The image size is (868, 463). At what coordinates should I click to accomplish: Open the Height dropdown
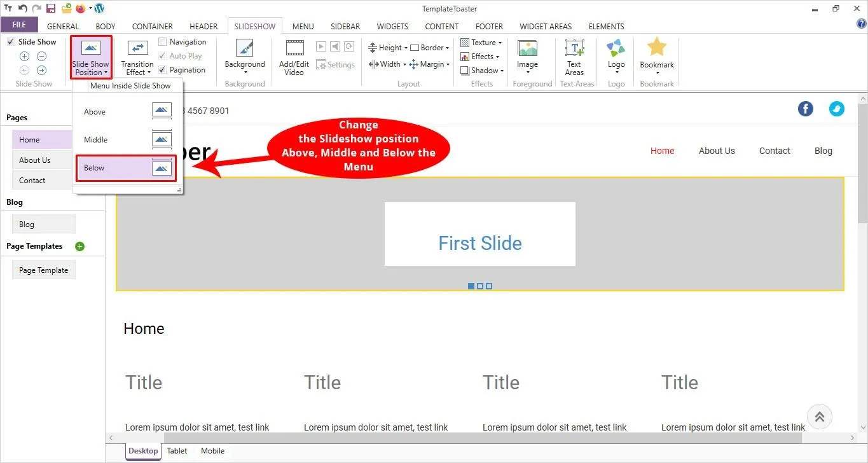(x=388, y=48)
